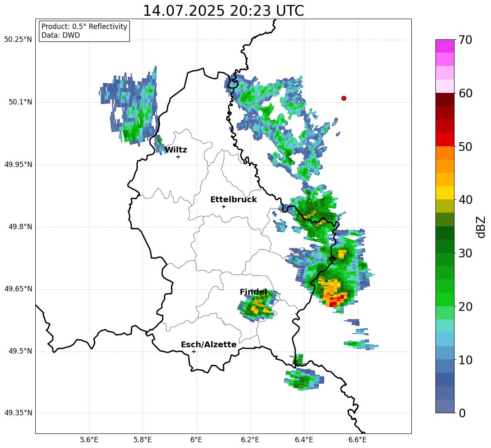The height and width of the screenshot is (448, 491).
Task: Click the "Product: 0.5° Reflectivity" text
Action: coord(84,27)
